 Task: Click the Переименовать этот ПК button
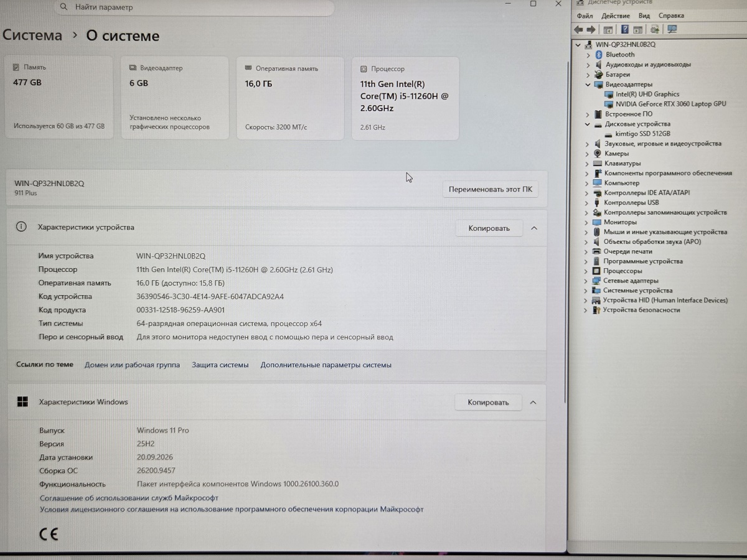[x=491, y=189]
